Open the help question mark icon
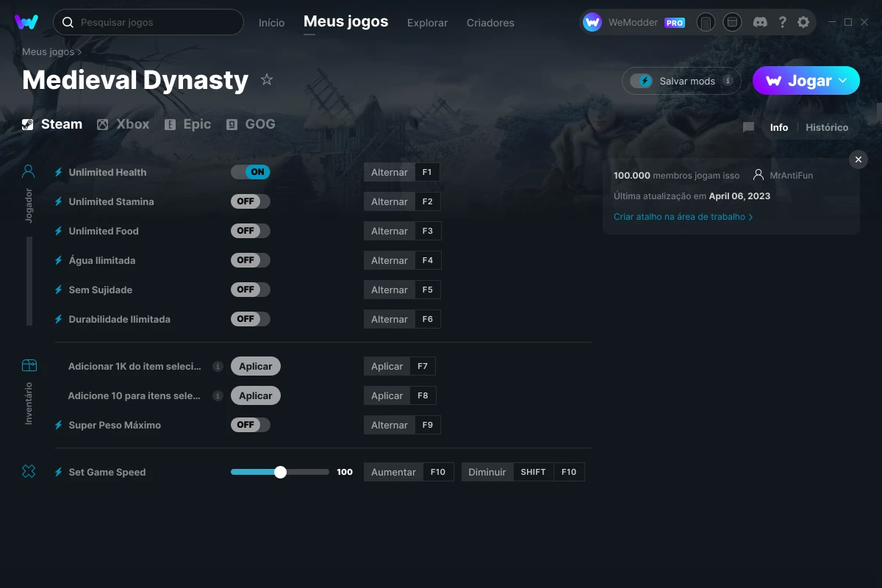 782,22
